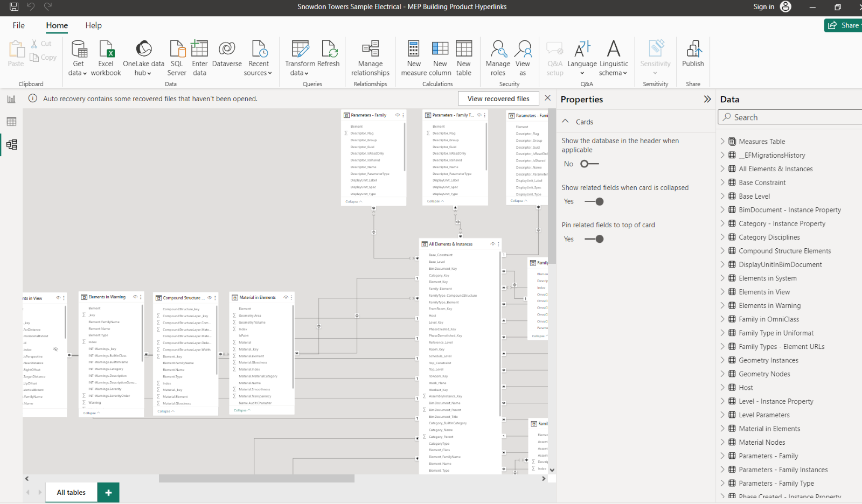Switch to the Help ribbon tab
Viewport: 862px width, 504px height.
coord(93,25)
